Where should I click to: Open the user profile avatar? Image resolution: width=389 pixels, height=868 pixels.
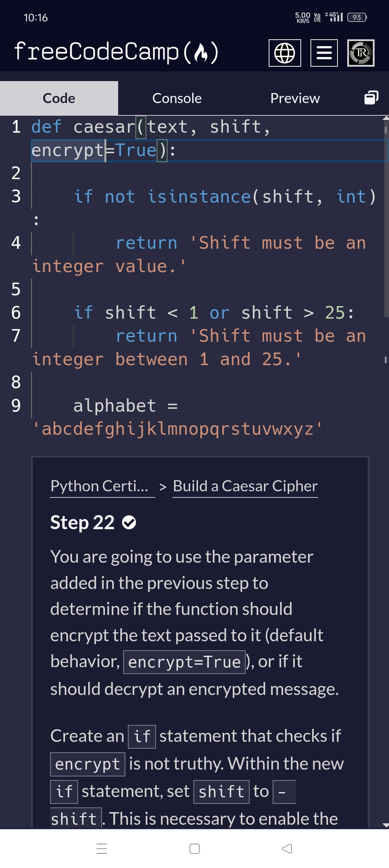(x=361, y=53)
